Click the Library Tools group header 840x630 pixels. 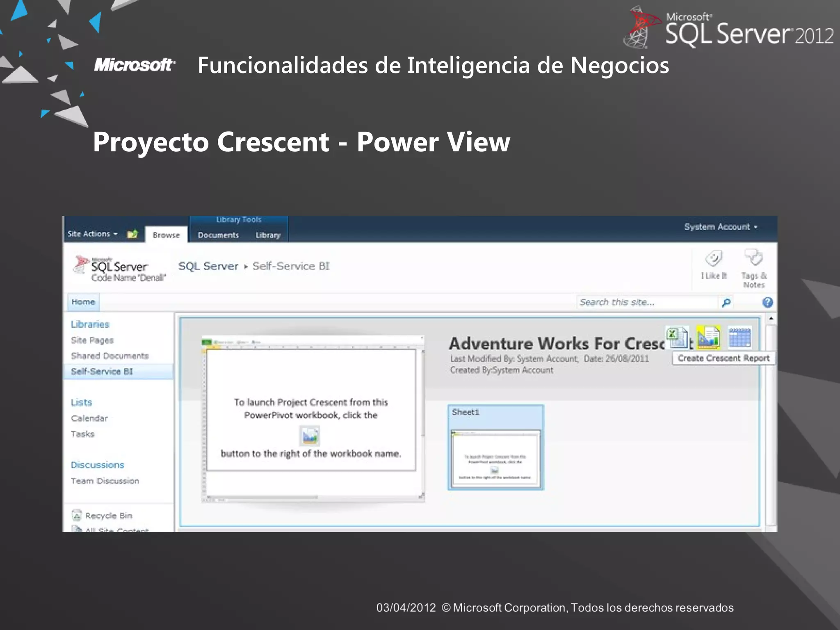(x=239, y=220)
